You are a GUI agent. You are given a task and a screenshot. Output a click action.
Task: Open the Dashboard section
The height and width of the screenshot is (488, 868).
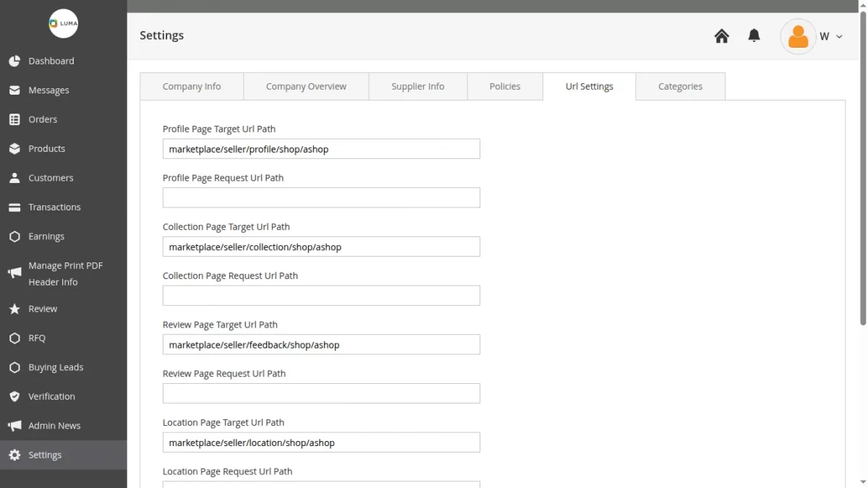coord(14,61)
